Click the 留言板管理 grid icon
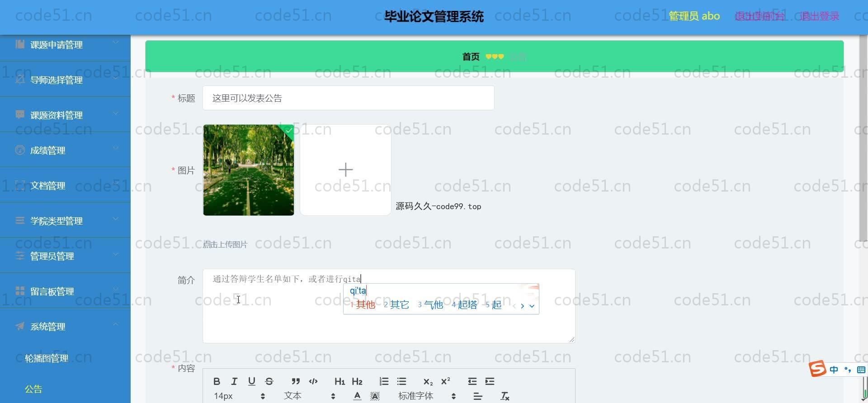The width and height of the screenshot is (868, 403). [x=20, y=291]
